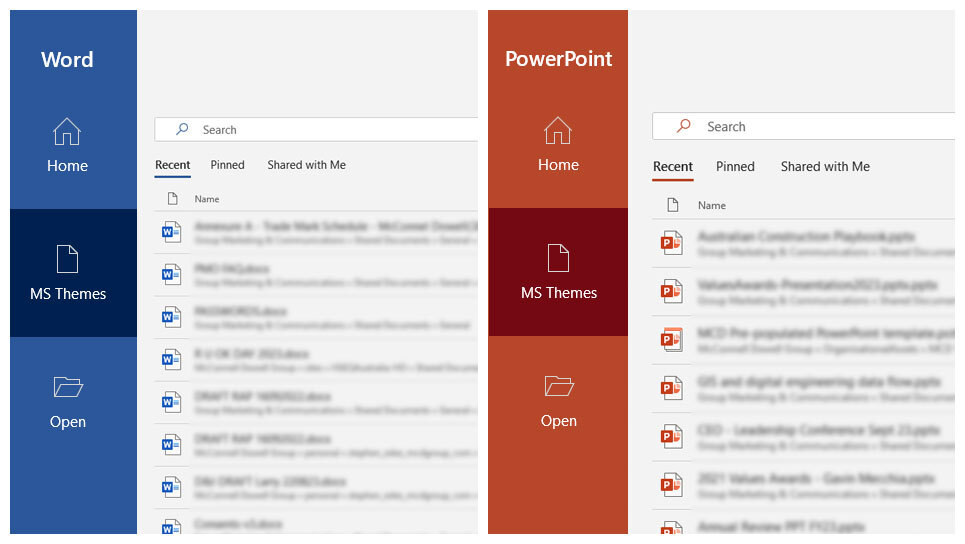Sort by Name column in PowerPoint list

coord(711,206)
